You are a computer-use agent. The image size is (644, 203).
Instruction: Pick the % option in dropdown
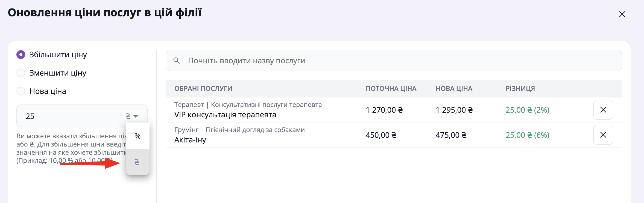click(137, 136)
